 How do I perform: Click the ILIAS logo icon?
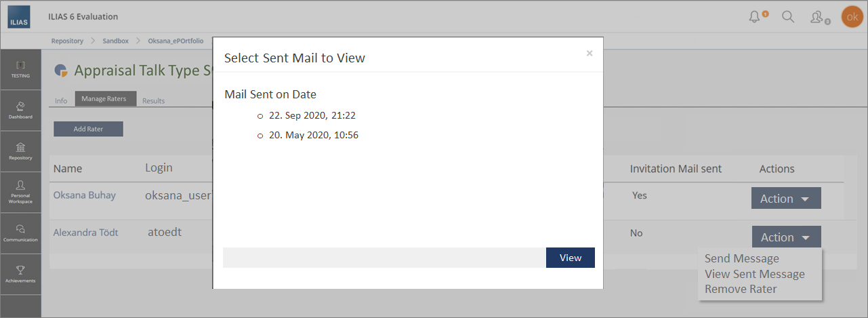18,16
